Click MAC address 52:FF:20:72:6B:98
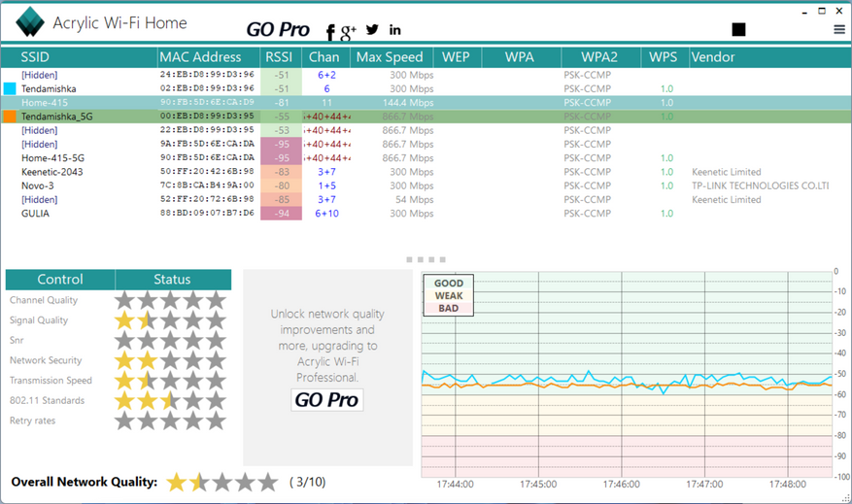The height and width of the screenshot is (504, 852). coord(207,199)
